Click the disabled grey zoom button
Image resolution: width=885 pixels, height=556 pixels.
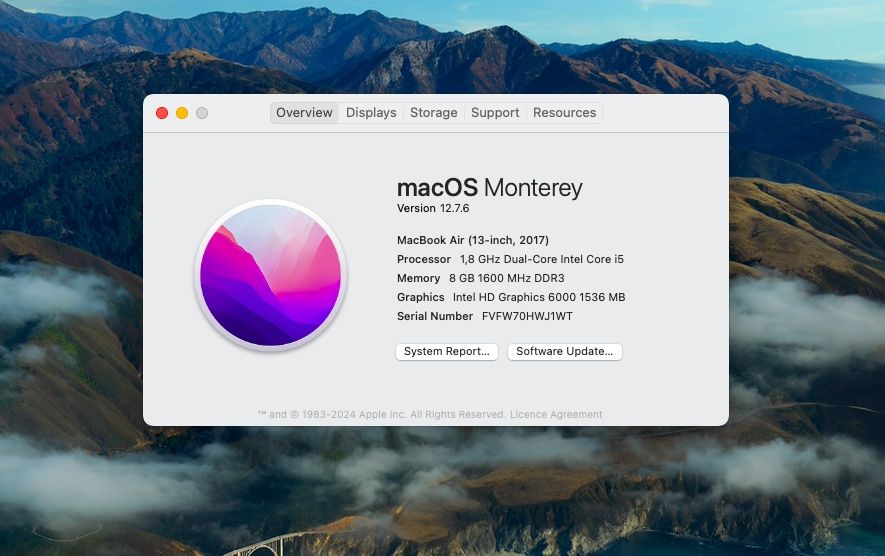[x=202, y=113]
